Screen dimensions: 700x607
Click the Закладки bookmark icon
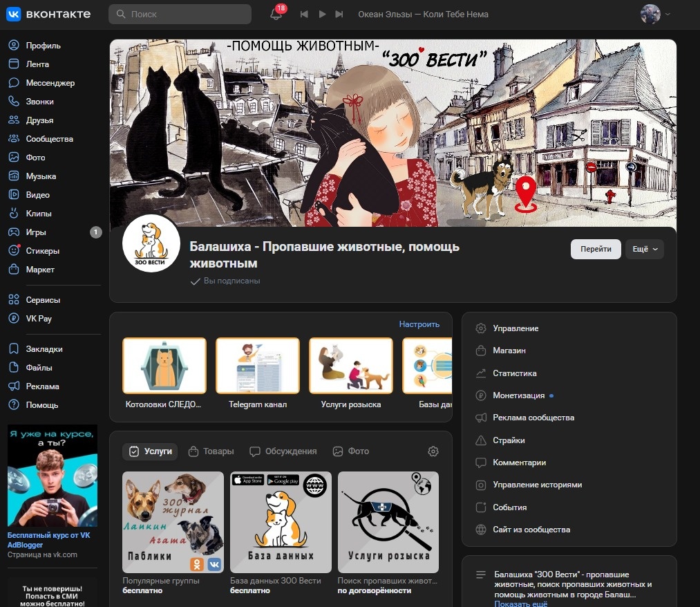14,349
